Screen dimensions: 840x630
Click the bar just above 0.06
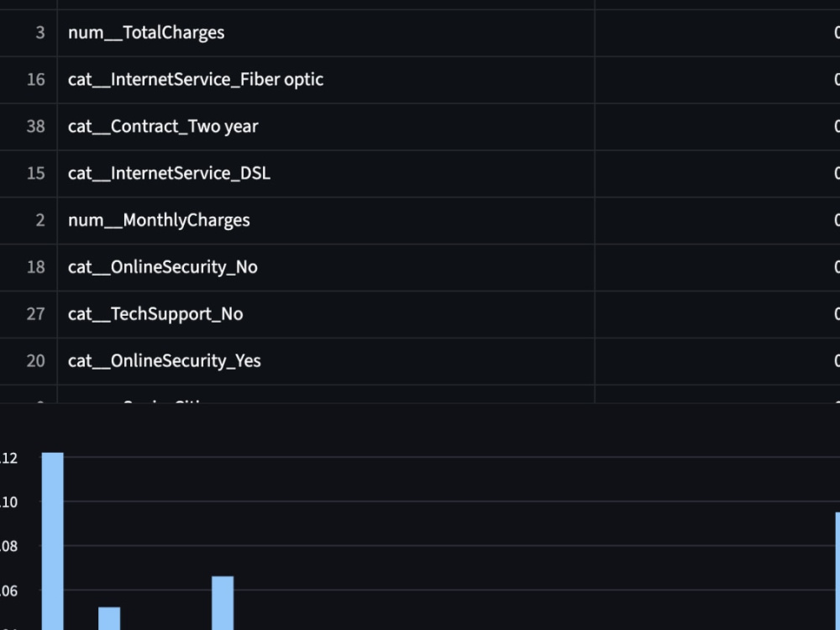coord(223,603)
